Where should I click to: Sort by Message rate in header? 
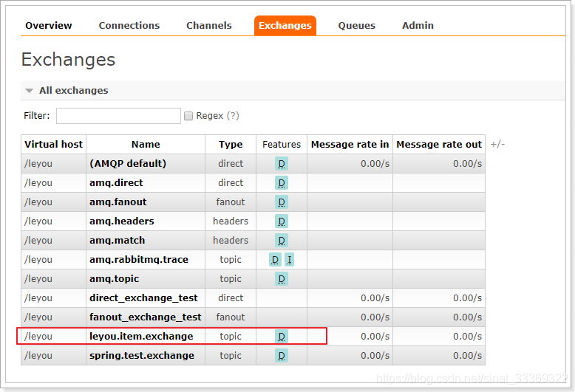(x=350, y=145)
